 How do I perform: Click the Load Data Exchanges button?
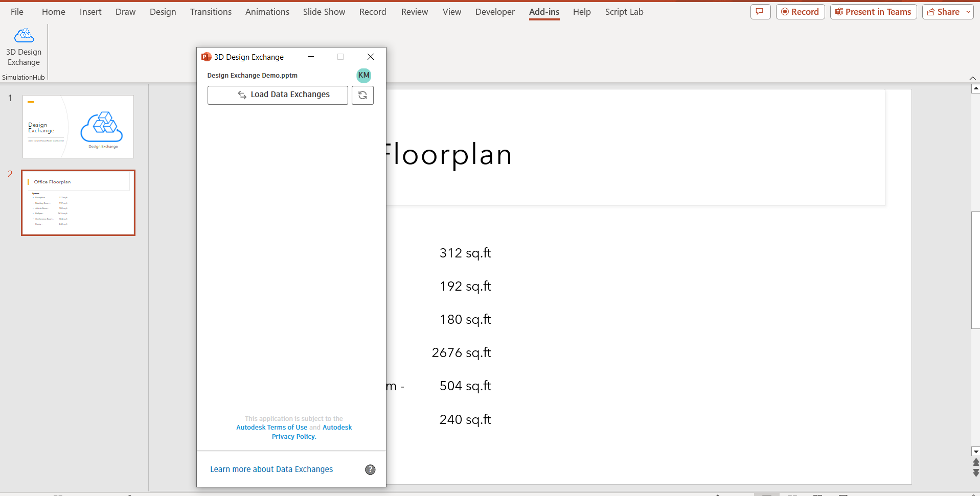[x=278, y=95]
